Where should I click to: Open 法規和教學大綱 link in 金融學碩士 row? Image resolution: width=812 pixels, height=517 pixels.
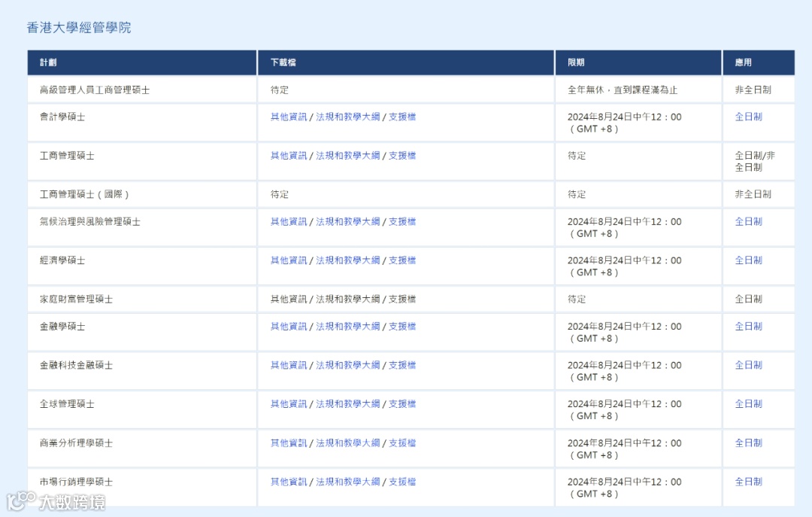[x=348, y=327]
